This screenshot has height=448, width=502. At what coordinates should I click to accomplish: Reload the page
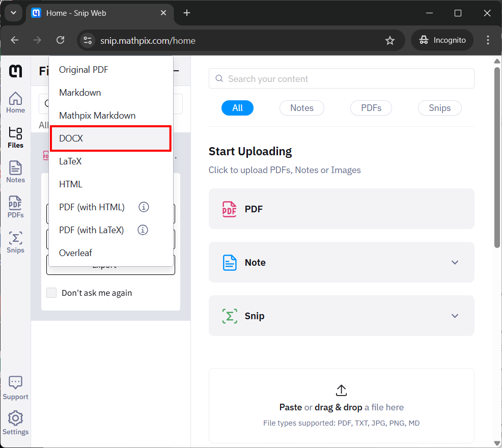61,40
